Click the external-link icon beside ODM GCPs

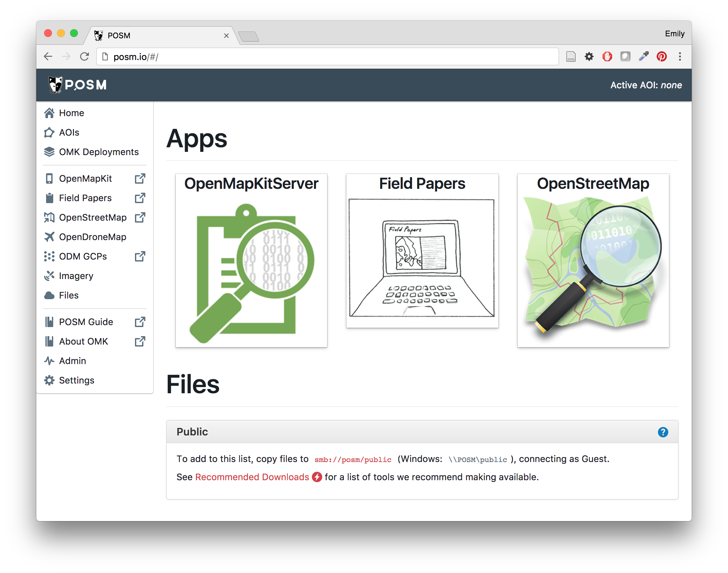coord(140,256)
